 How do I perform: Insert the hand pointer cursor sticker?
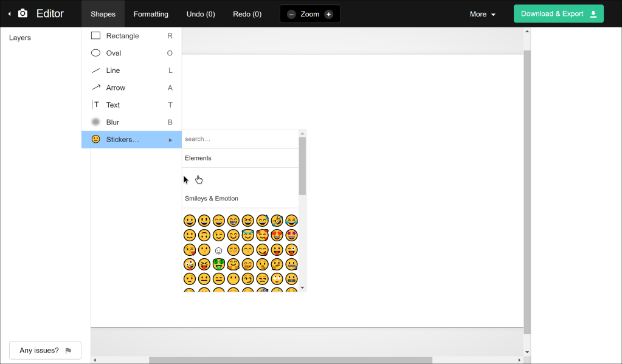pos(199,179)
